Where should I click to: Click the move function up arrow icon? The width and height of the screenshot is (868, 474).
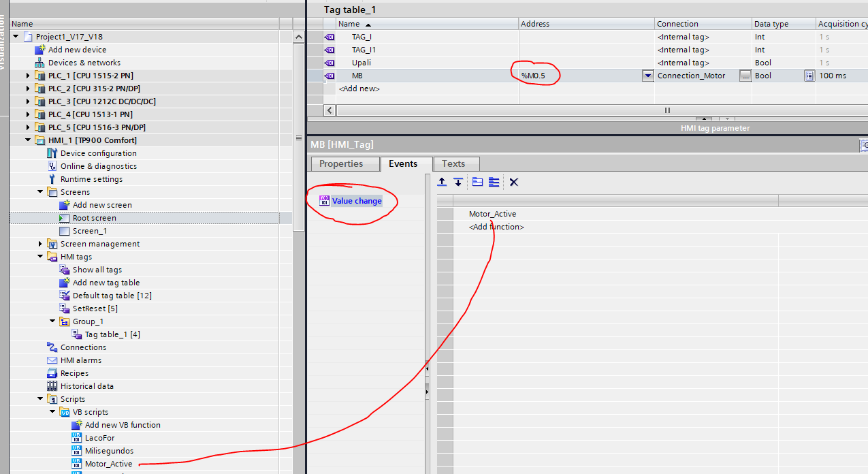pyautogui.click(x=442, y=182)
